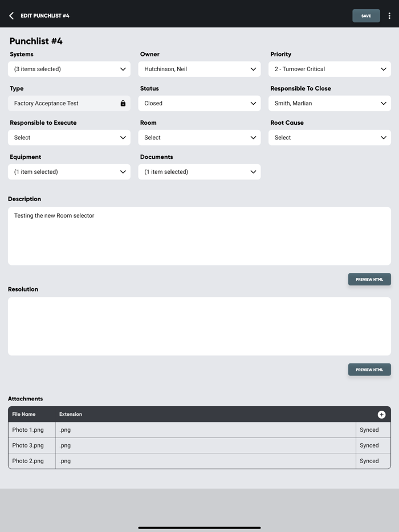Open the three-dot overflow menu

(x=389, y=16)
